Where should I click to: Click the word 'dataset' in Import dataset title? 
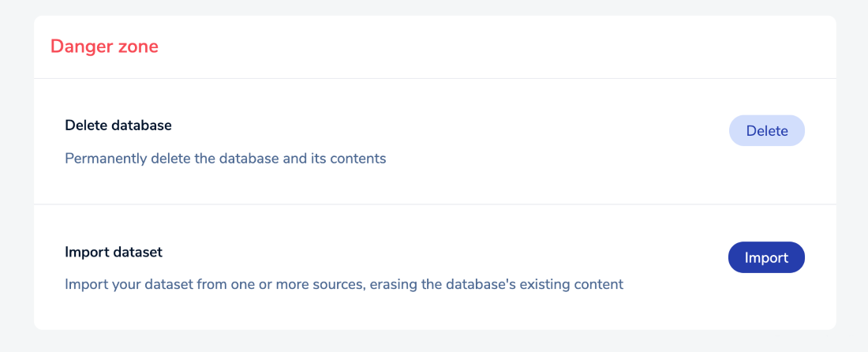[x=137, y=253]
